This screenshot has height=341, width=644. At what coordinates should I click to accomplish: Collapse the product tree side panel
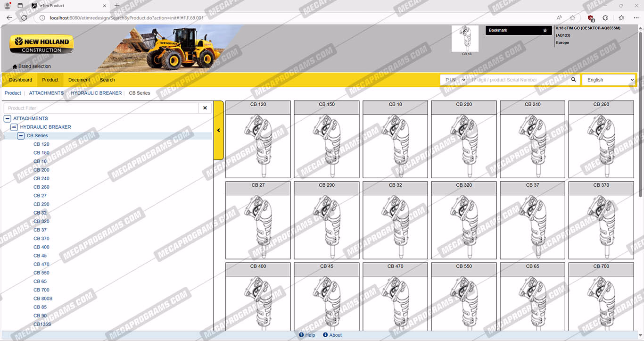coord(219,130)
